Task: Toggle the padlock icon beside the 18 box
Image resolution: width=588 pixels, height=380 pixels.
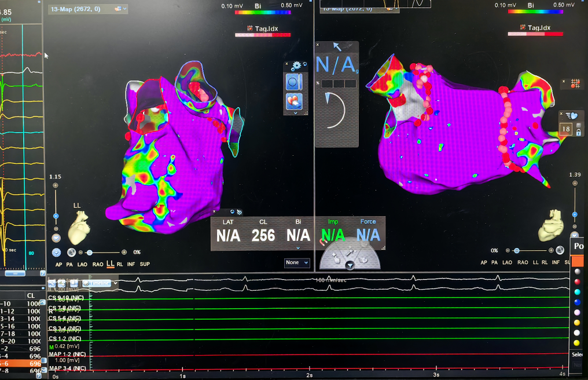Action: tap(578, 133)
